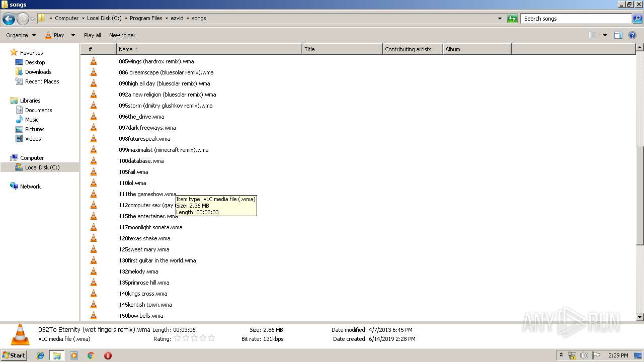644x362 pixels.
Task: Open the Pictures library
Action: (x=35, y=129)
